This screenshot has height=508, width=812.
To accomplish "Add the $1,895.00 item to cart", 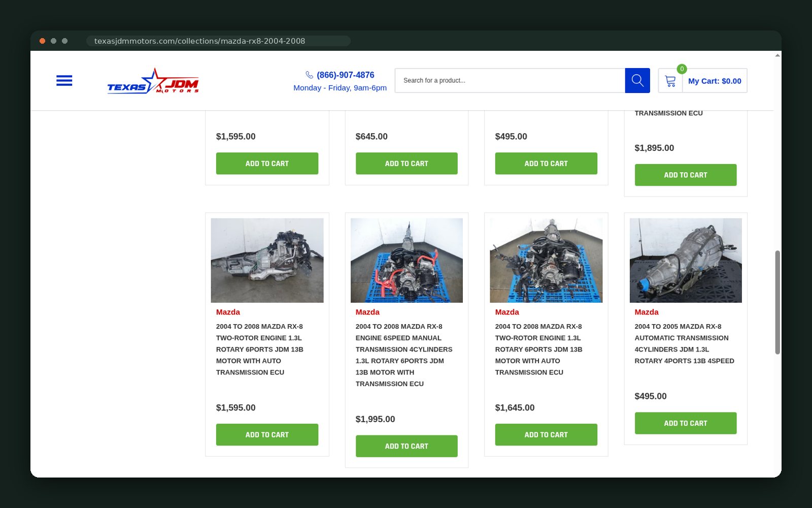I will (x=686, y=175).
